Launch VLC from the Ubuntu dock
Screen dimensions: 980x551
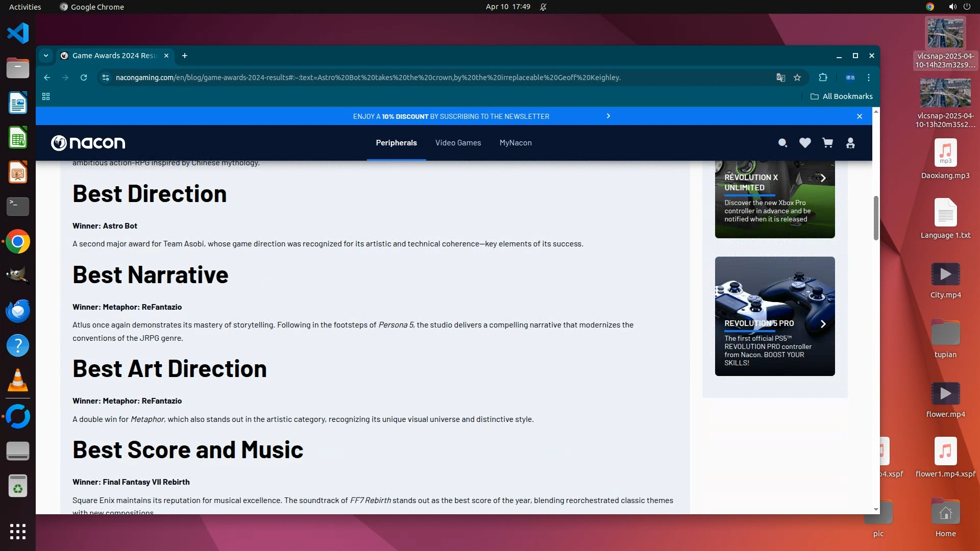coord(18,380)
